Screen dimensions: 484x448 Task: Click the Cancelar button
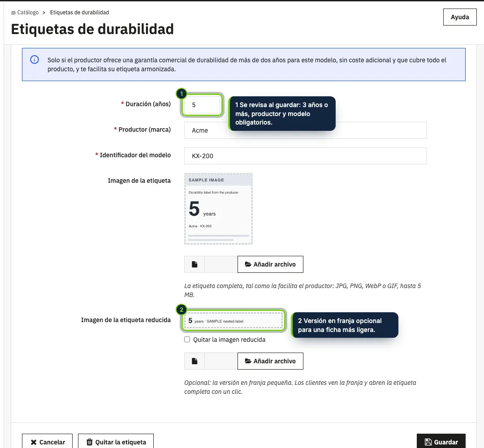pos(47,442)
